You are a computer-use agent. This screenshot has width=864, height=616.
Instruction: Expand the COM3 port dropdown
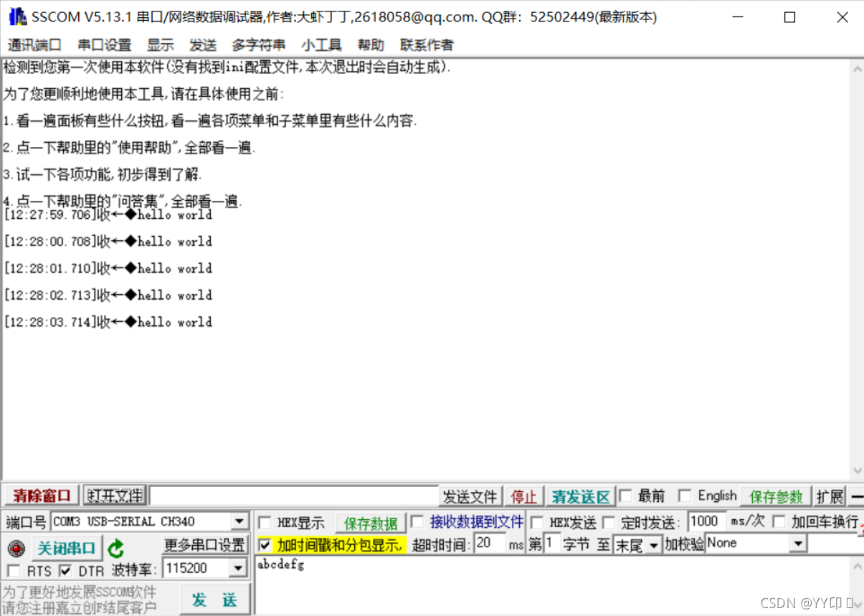[239, 522]
